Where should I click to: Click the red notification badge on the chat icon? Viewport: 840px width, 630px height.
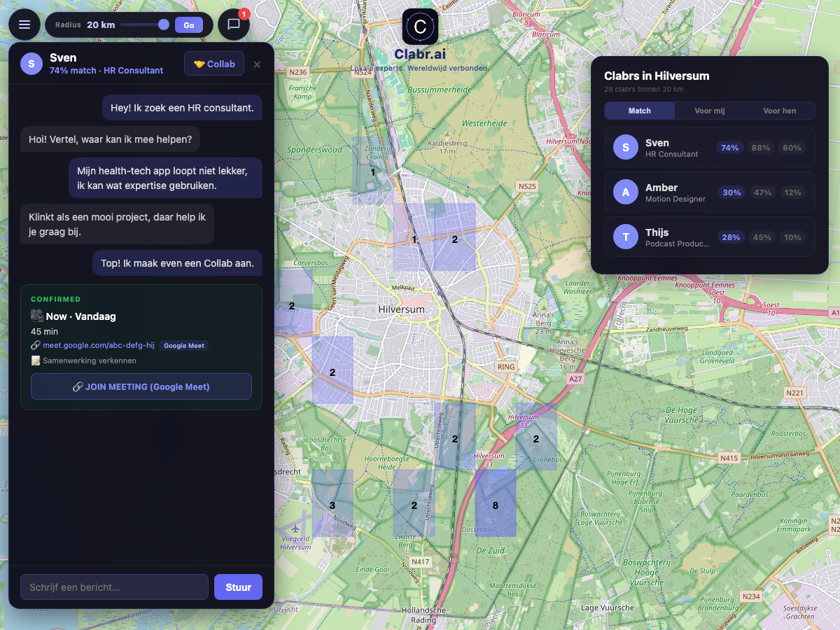(x=245, y=12)
